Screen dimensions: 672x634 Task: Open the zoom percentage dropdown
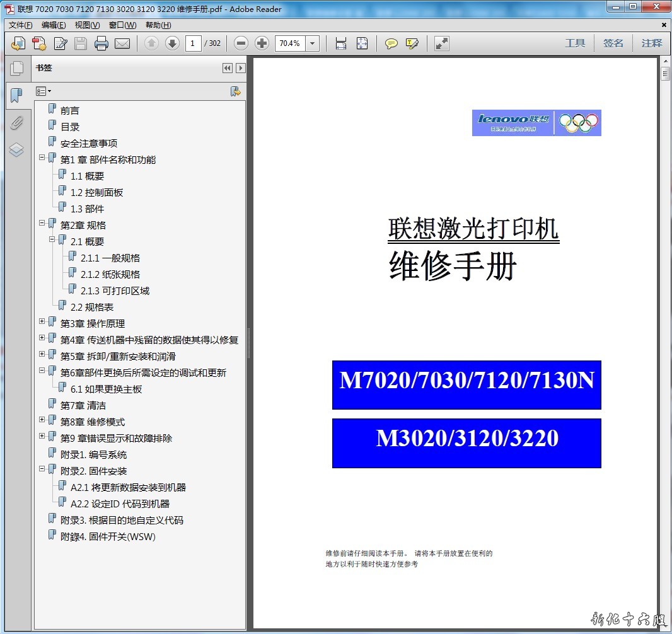click(313, 43)
